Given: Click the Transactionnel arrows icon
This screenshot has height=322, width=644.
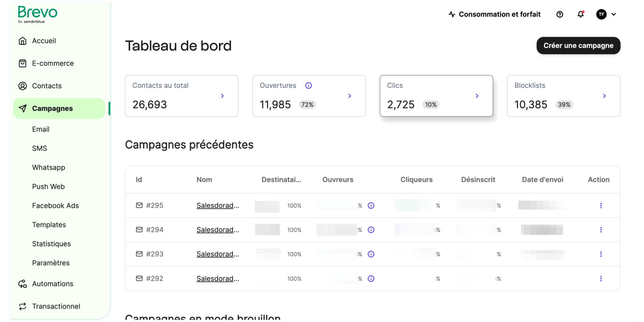Looking at the screenshot, I should pyautogui.click(x=22, y=306).
